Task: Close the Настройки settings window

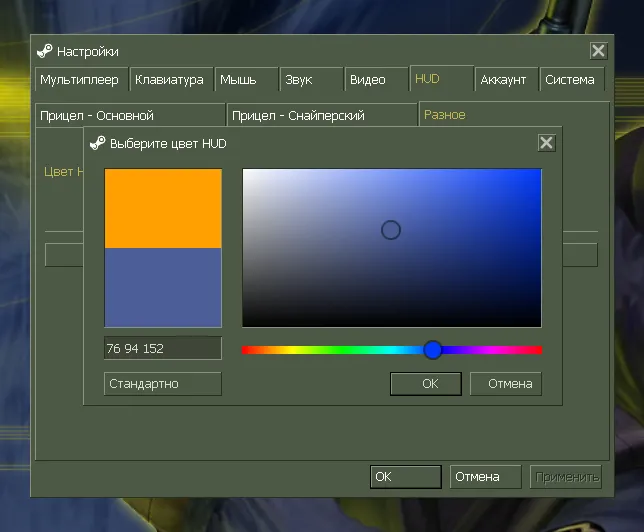Action: click(598, 51)
